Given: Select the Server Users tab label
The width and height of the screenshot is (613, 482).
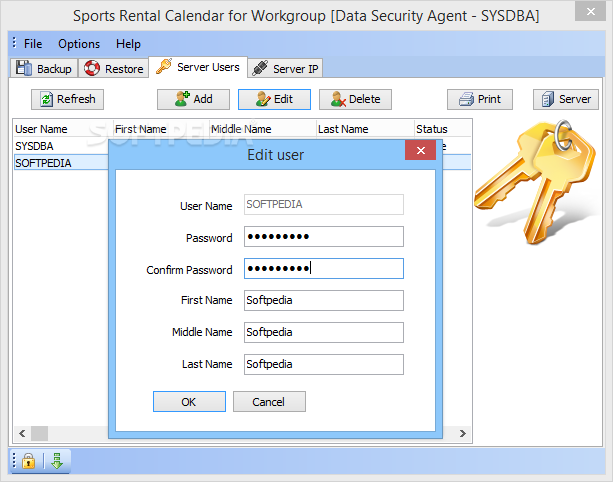Looking at the screenshot, I should [x=208, y=67].
